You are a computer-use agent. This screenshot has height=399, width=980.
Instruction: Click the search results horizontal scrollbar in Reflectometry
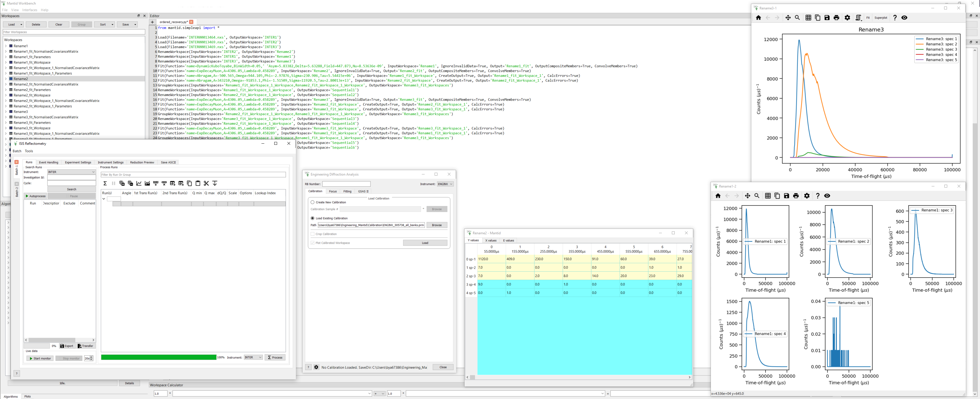pyautogui.click(x=60, y=340)
